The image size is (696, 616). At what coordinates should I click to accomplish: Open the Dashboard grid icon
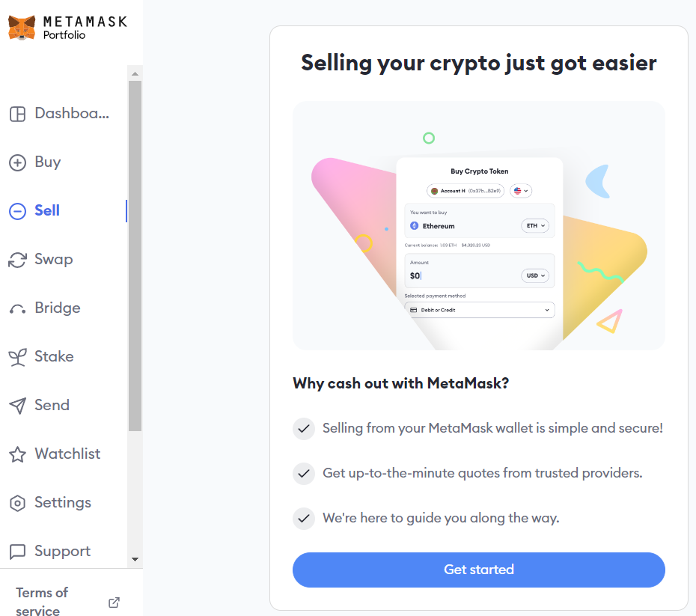click(x=17, y=114)
